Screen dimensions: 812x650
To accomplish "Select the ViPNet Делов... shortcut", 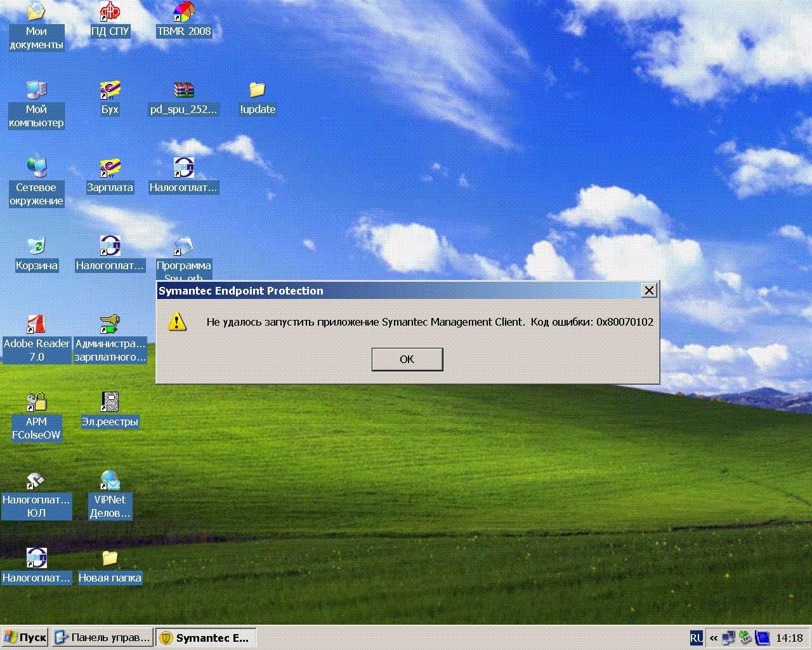I will [110, 495].
